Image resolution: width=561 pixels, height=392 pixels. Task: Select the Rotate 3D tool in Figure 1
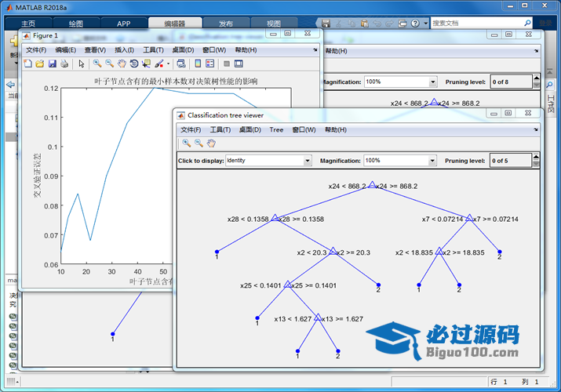coord(134,64)
